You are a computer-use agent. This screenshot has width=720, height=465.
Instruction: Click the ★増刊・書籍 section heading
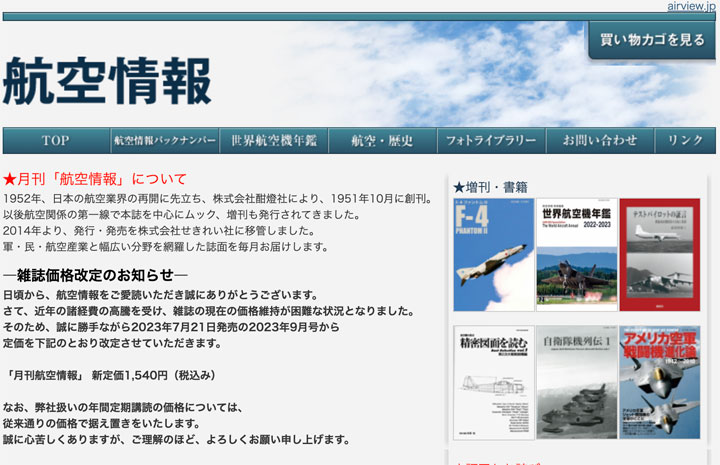click(490, 186)
